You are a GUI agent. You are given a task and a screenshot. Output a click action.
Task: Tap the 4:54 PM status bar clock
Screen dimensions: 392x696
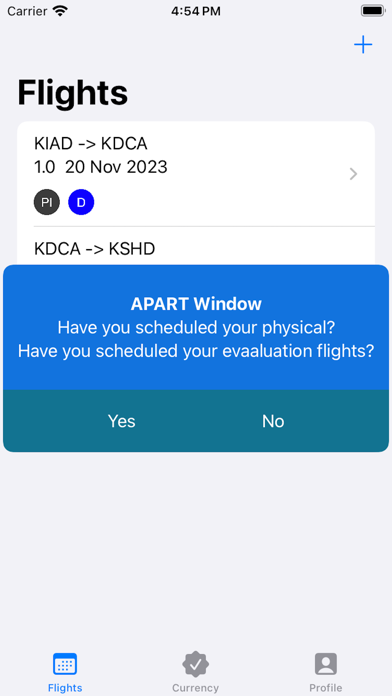point(195,11)
